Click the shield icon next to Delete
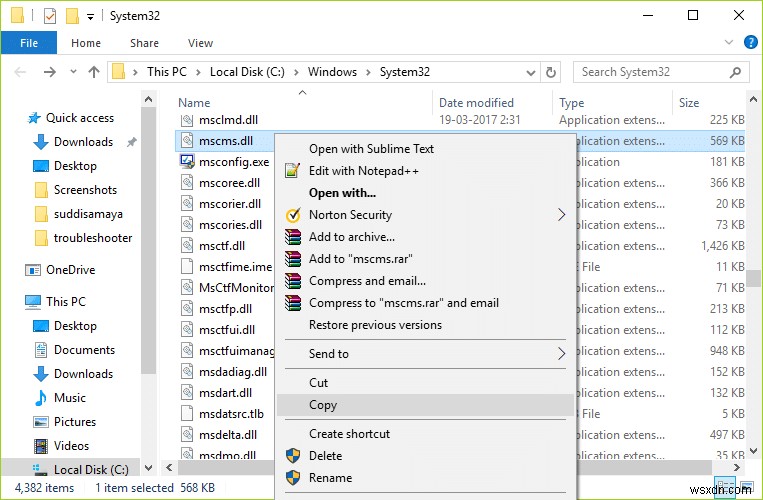763x500 pixels. coord(293,456)
